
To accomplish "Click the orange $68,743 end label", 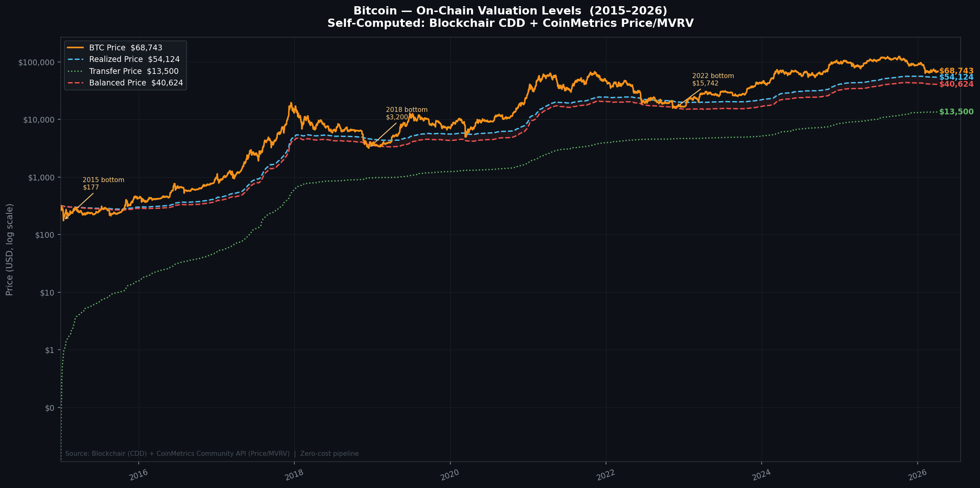I will [956, 71].
